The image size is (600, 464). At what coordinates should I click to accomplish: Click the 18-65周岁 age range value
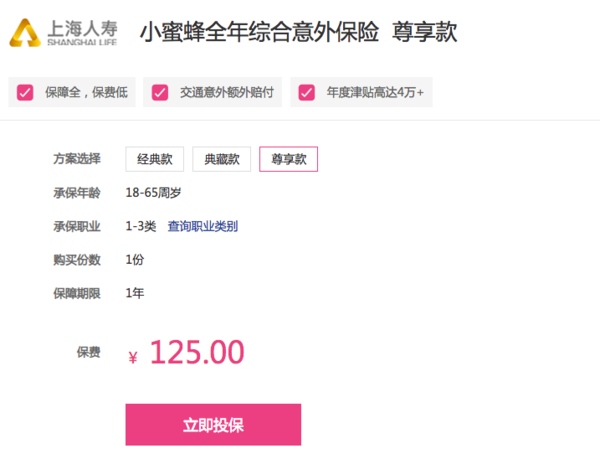tap(153, 193)
